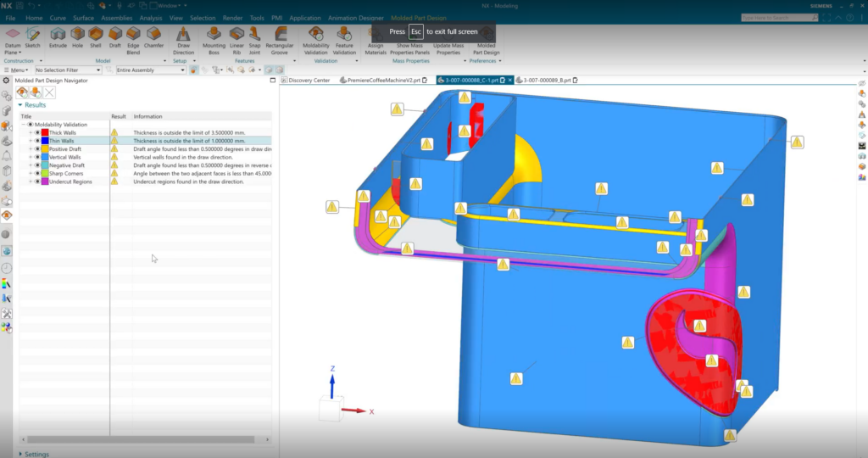Screen dimensions: 868x458
Task: Open the No Selection Filter dropdown
Action: [x=68, y=70]
